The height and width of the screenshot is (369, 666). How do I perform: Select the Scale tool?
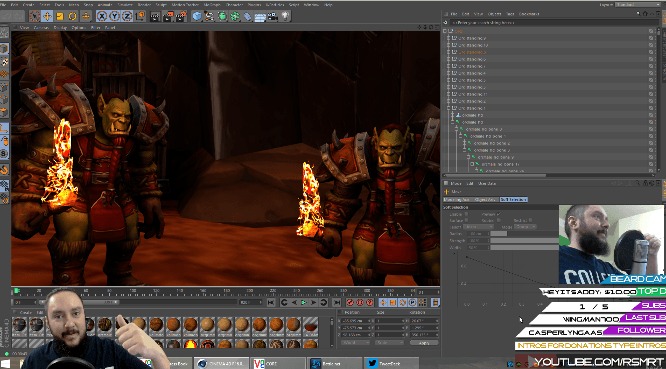[60, 16]
